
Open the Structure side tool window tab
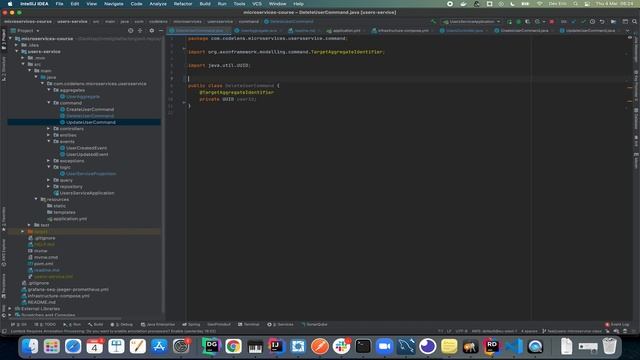(x=4, y=69)
